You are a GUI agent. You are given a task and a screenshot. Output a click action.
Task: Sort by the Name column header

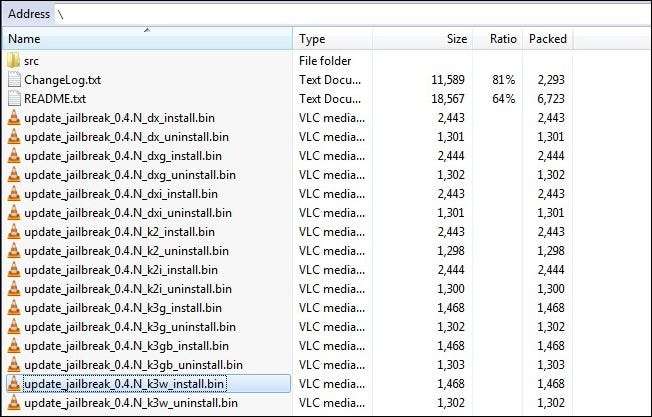click(147, 39)
